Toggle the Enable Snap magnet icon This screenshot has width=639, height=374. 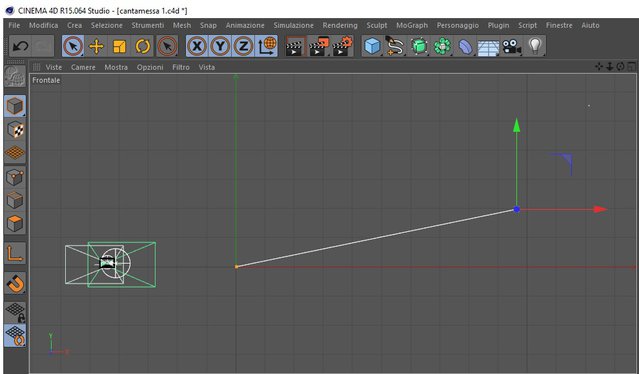click(x=15, y=283)
